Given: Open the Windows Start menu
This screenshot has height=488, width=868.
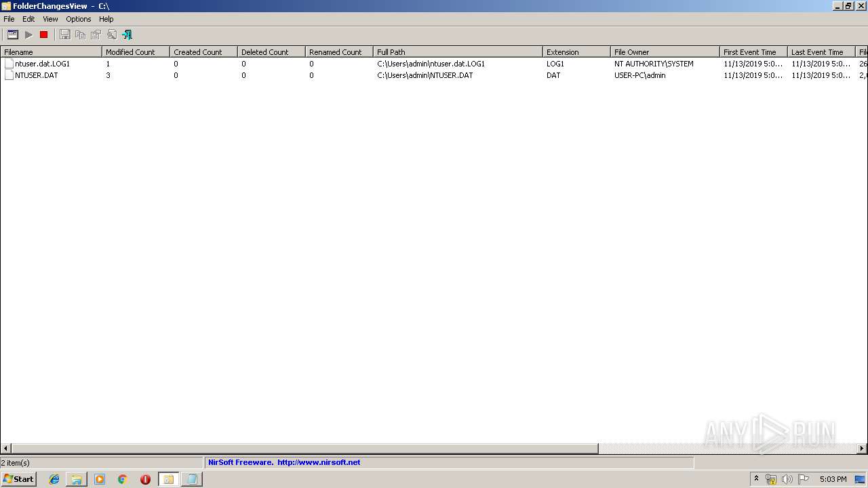Looking at the screenshot, I should coord(18,479).
